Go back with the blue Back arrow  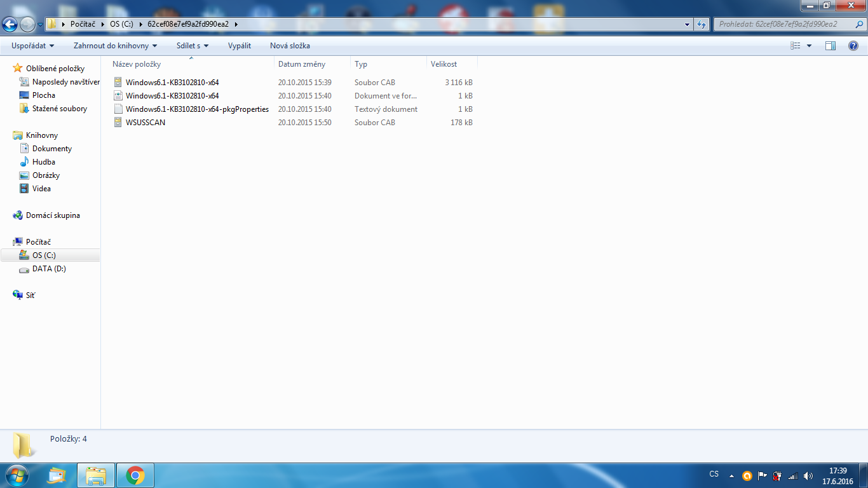(x=10, y=24)
